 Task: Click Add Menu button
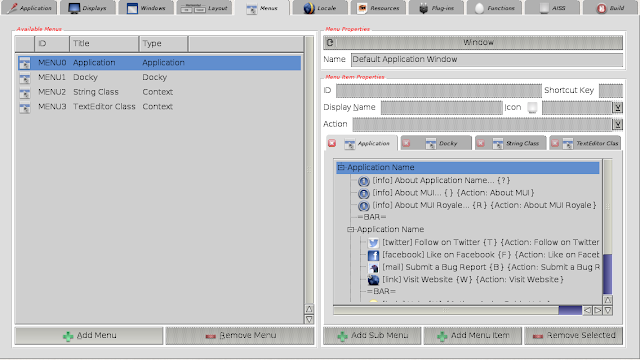(x=89, y=336)
